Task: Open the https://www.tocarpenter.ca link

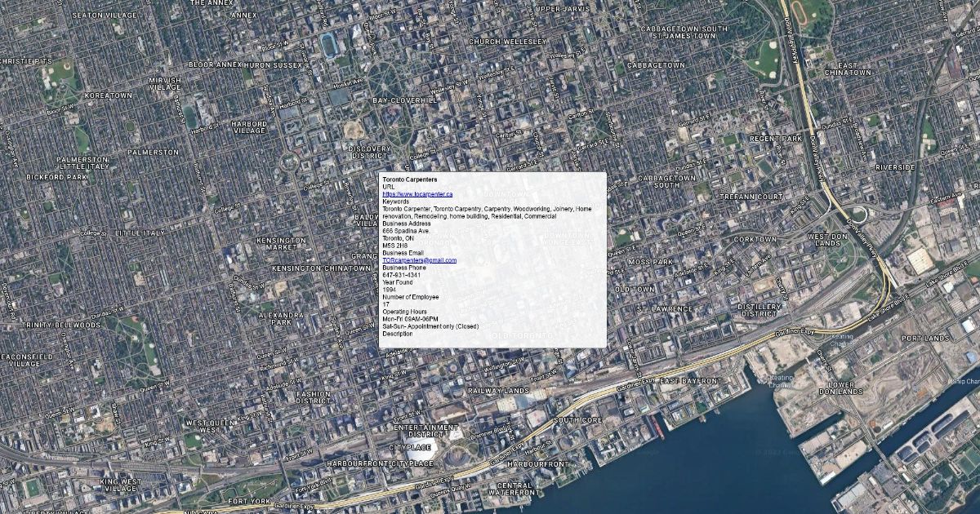Action: pyautogui.click(x=416, y=194)
